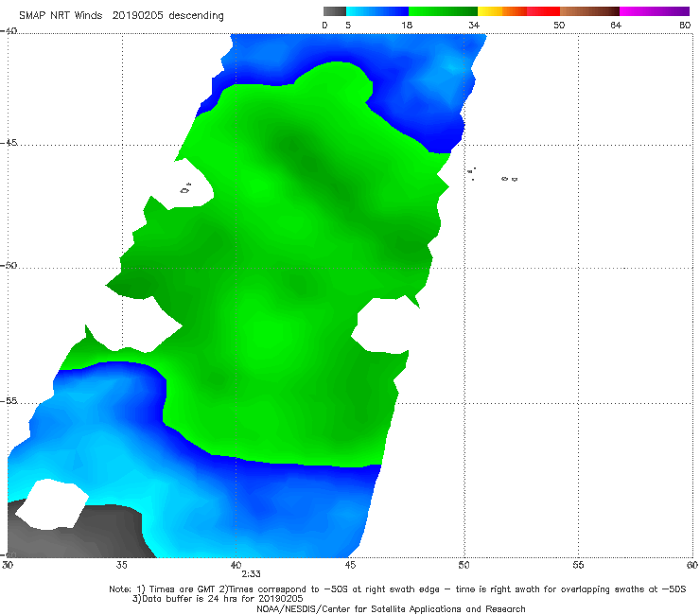Click the title text 'SMAP NRT Winds'
This screenshot has width=700, height=615.
tap(61, 15)
